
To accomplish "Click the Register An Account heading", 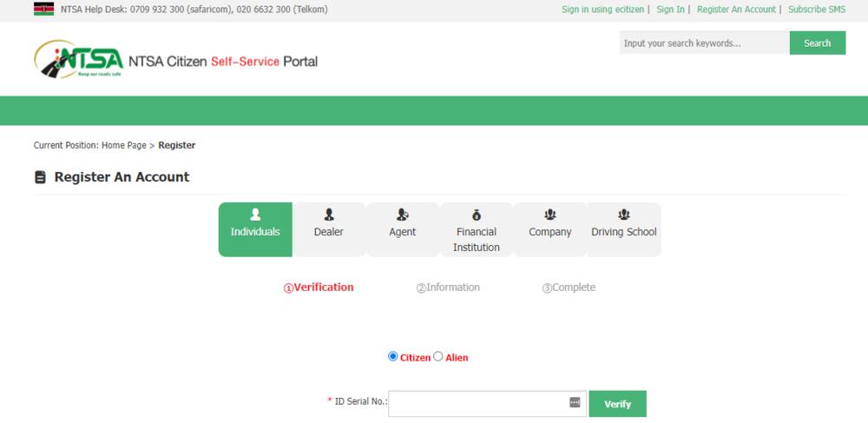I will (122, 177).
